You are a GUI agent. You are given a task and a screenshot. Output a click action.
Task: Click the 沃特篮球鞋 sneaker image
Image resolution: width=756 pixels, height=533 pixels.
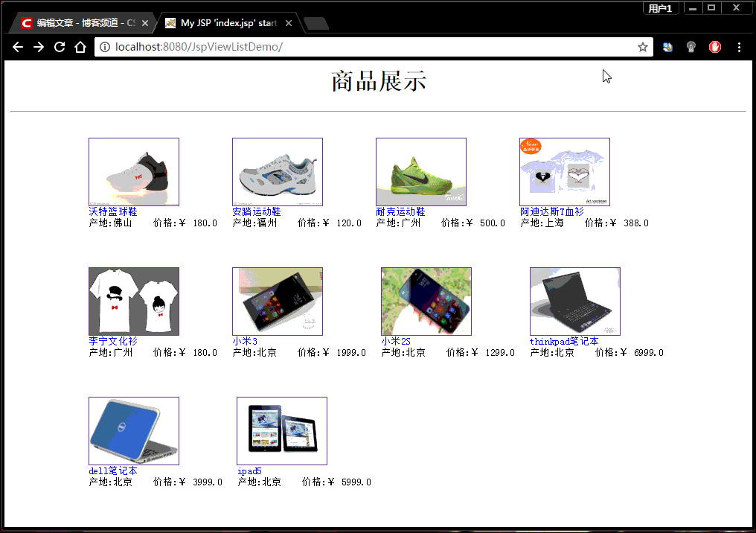[134, 172]
